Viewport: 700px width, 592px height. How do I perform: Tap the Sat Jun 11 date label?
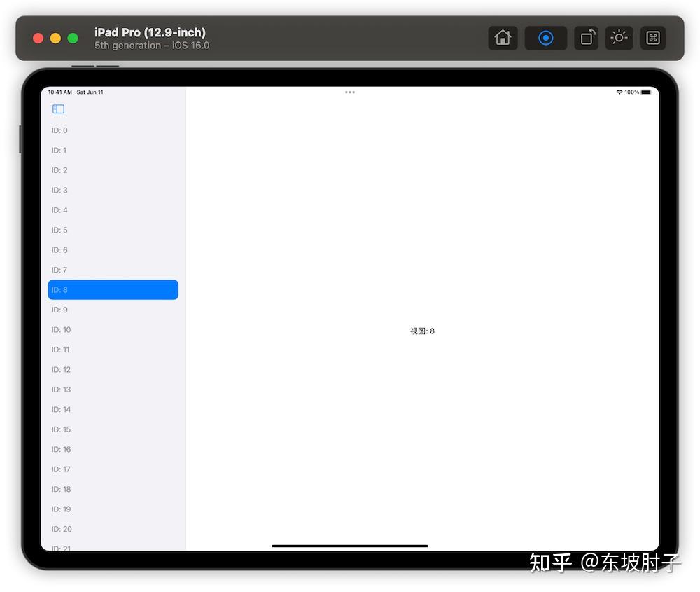91,92
